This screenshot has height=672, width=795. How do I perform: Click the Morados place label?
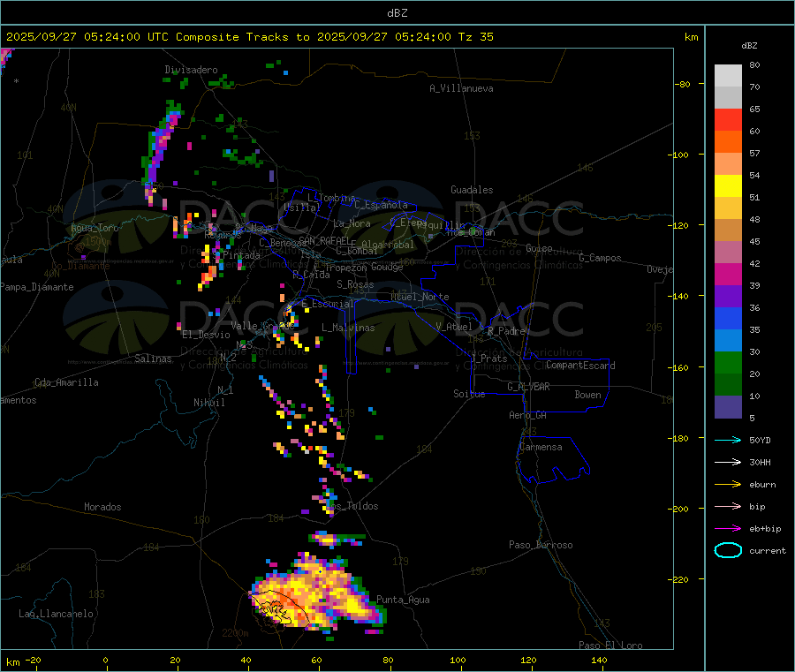(102, 507)
